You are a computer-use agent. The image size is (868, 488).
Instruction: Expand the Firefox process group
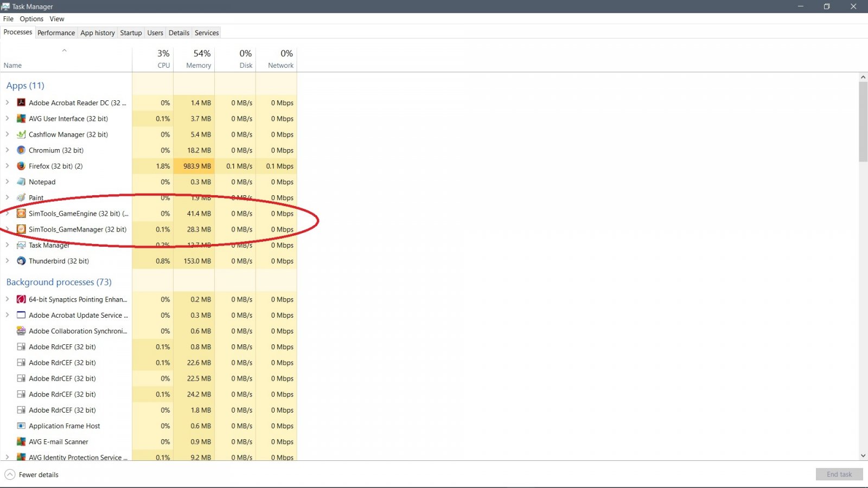pyautogui.click(x=7, y=166)
